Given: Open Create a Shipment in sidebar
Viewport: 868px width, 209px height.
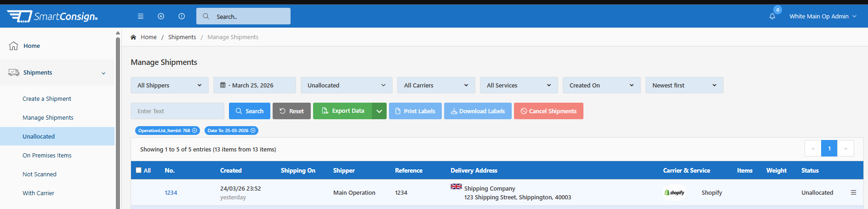Looking at the screenshot, I should (47, 99).
